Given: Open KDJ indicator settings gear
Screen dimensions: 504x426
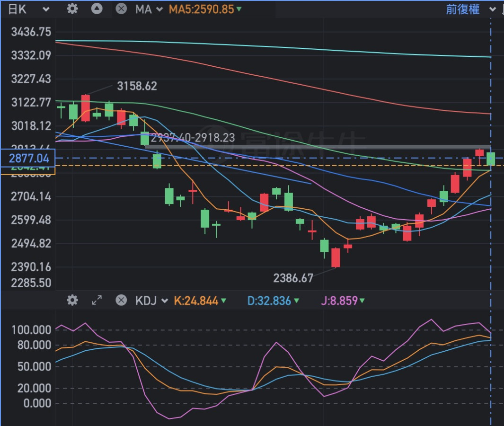Looking at the screenshot, I should [x=72, y=300].
